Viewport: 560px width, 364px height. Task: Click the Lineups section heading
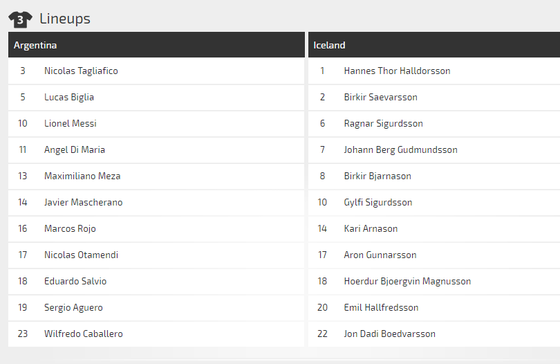[x=65, y=19]
